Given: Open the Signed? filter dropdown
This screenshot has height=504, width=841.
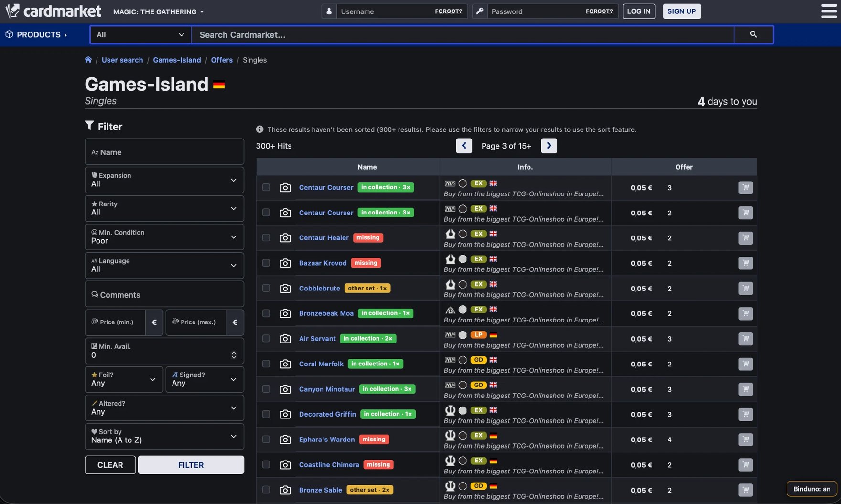Looking at the screenshot, I should click(205, 379).
